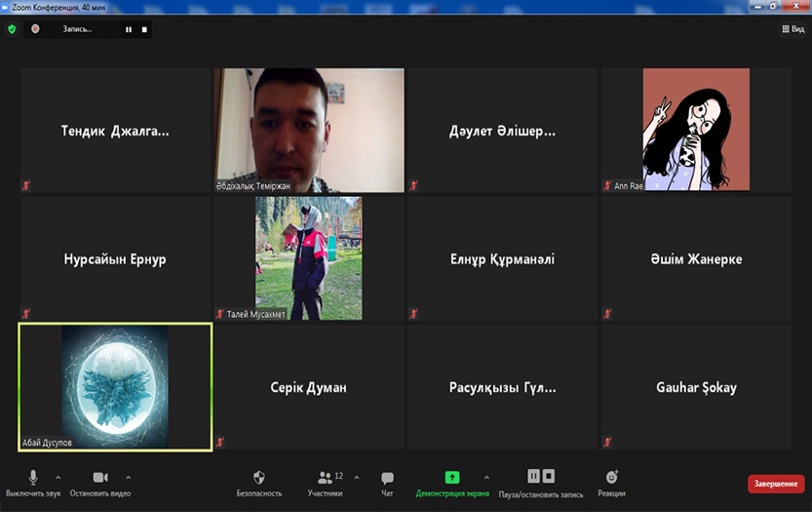Click the green encryption shield icon
This screenshot has height=512, width=812.
12,29
